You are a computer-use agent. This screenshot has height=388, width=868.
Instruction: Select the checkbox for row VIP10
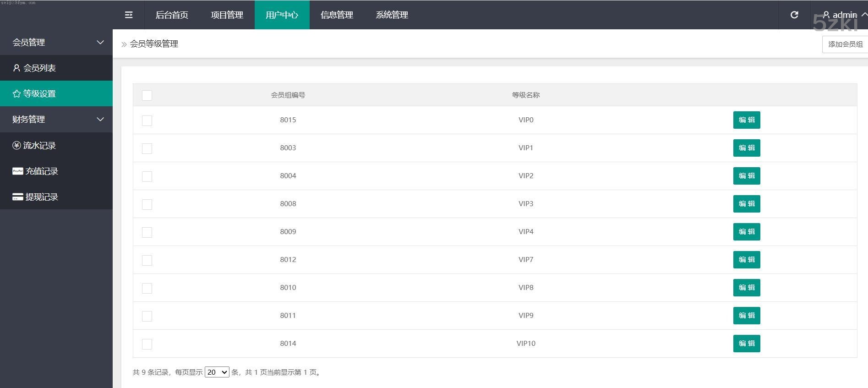tap(147, 344)
